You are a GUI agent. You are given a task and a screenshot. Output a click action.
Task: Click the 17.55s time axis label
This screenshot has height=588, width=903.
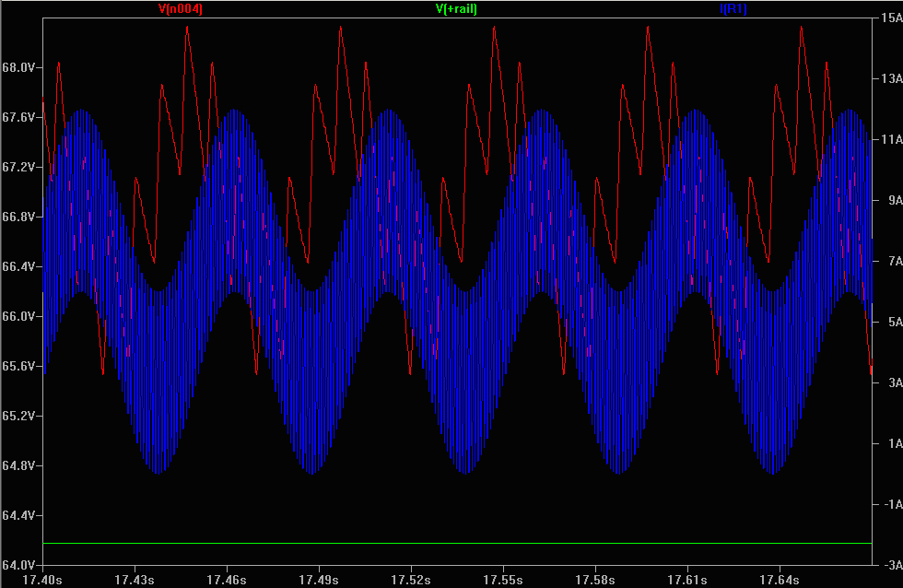503,580
